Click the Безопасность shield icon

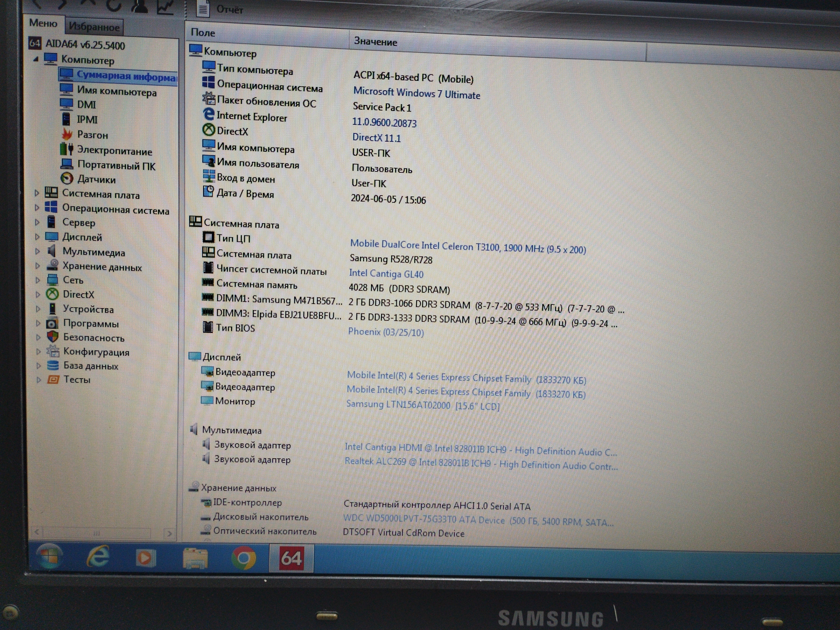(53, 337)
